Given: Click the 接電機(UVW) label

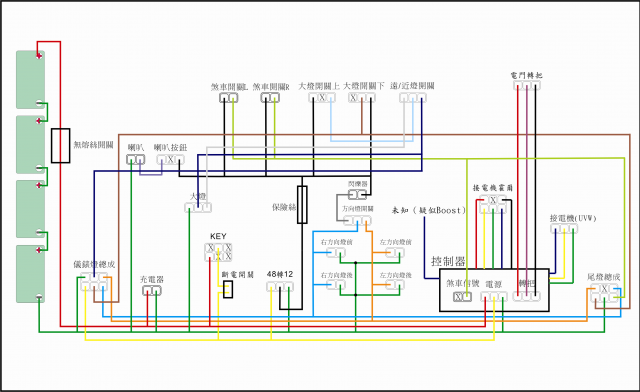Looking at the screenshot, I should pos(573,218).
